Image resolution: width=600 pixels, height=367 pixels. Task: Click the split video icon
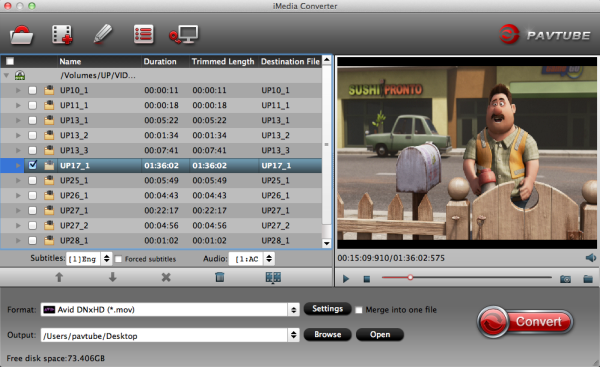click(273, 277)
